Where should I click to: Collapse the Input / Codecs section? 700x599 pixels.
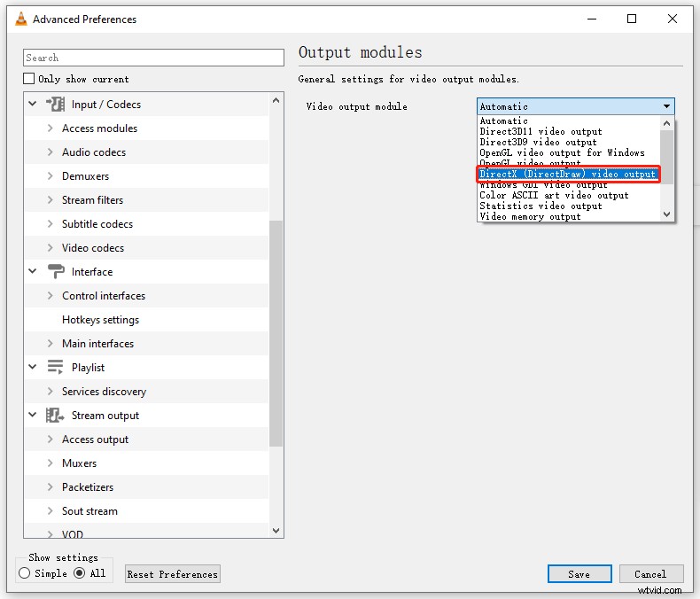[x=33, y=105]
